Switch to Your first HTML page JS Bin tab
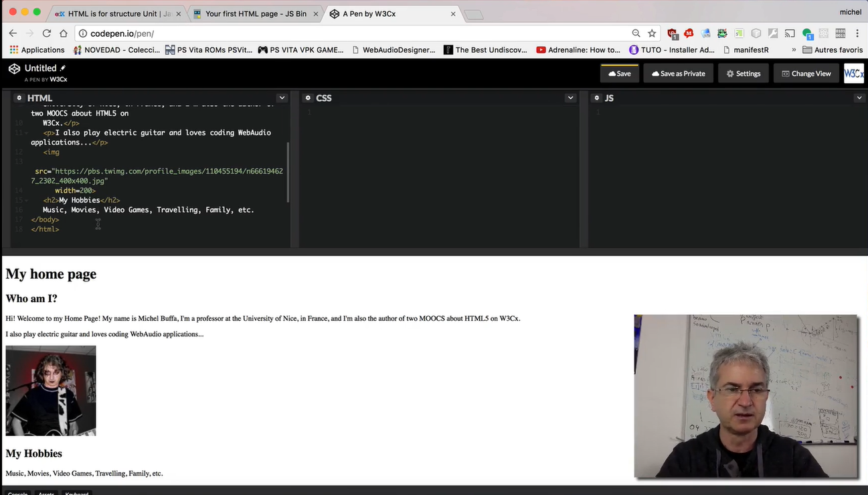 tap(256, 13)
